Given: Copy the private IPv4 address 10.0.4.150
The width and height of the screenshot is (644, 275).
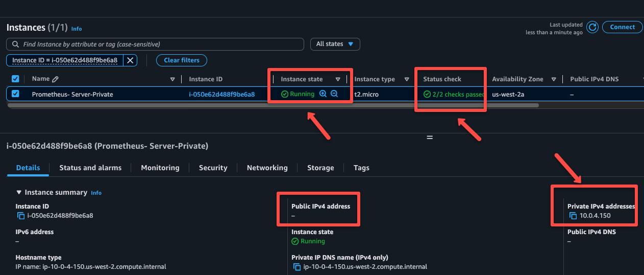Looking at the screenshot, I should [573, 216].
